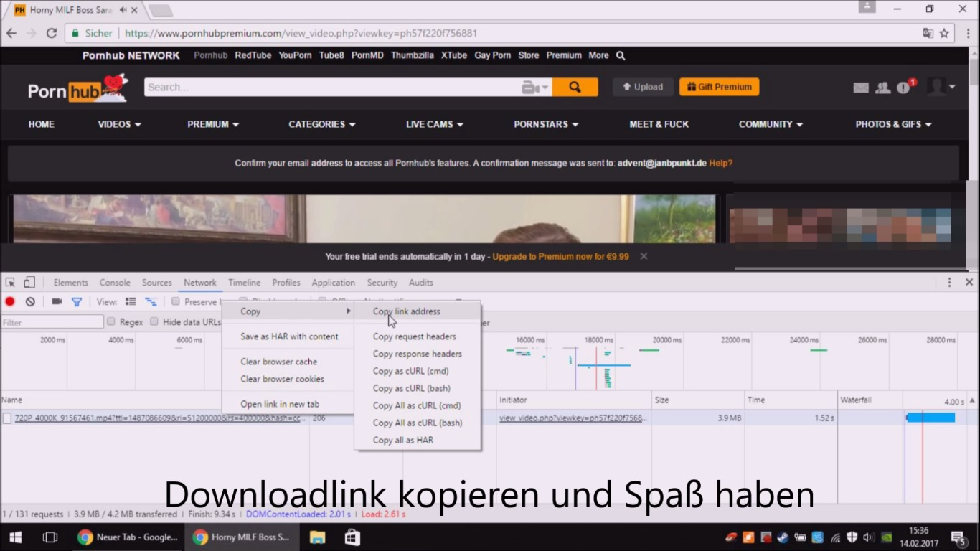Toggle the capture screenshots camera icon
The width and height of the screenshot is (980, 551).
(57, 302)
